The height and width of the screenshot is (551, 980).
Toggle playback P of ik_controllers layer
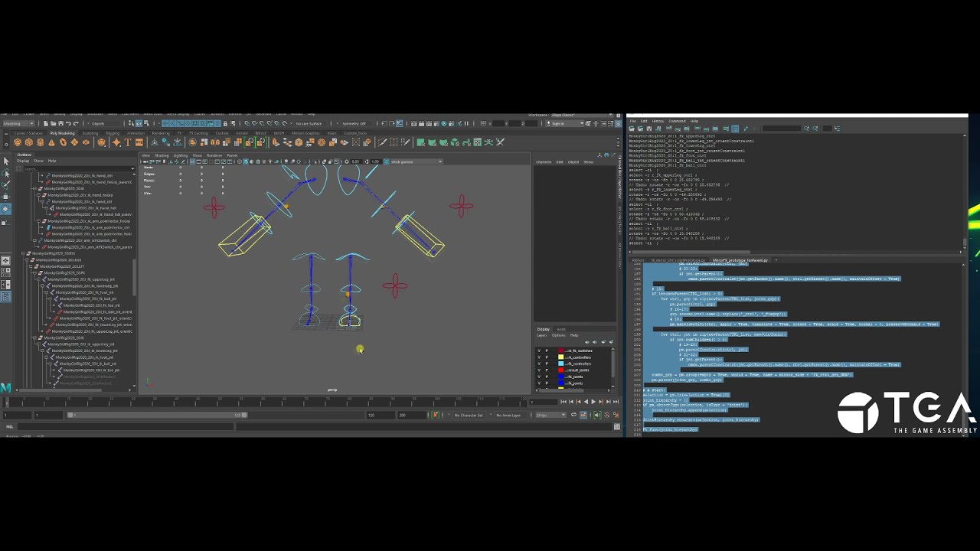(x=547, y=357)
